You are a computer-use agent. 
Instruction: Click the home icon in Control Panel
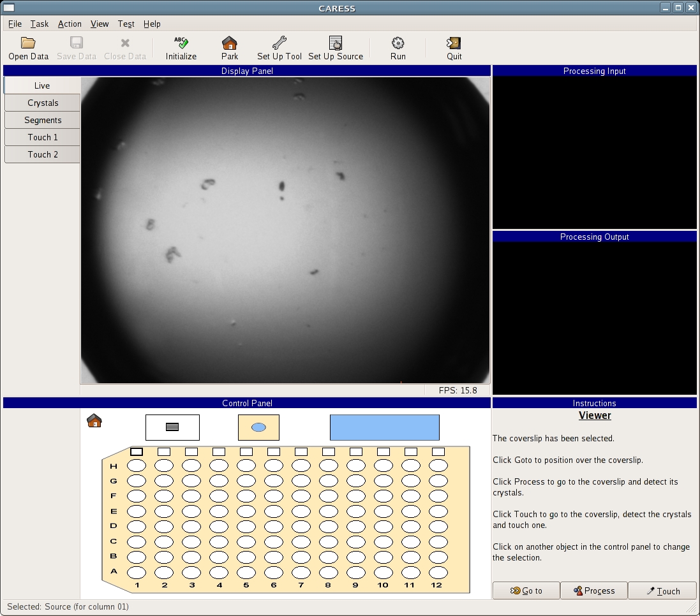(94, 421)
